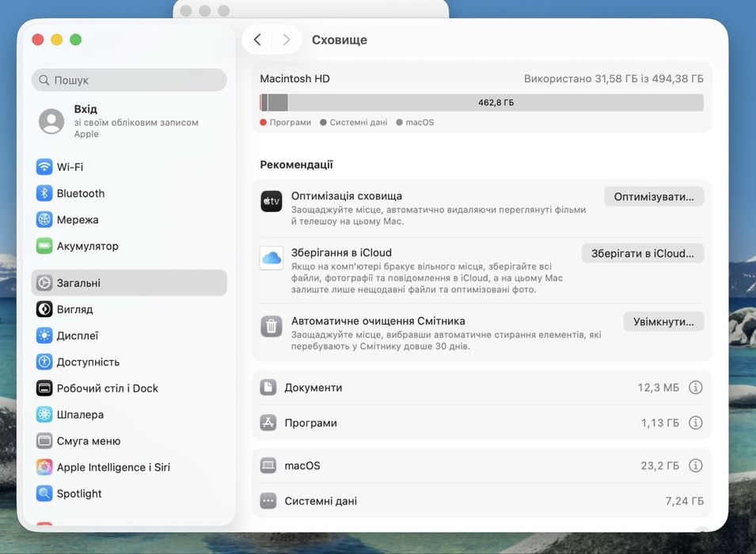This screenshot has width=756, height=554.
Task: Open Акумулятор section in sidebar
Action: (129, 246)
